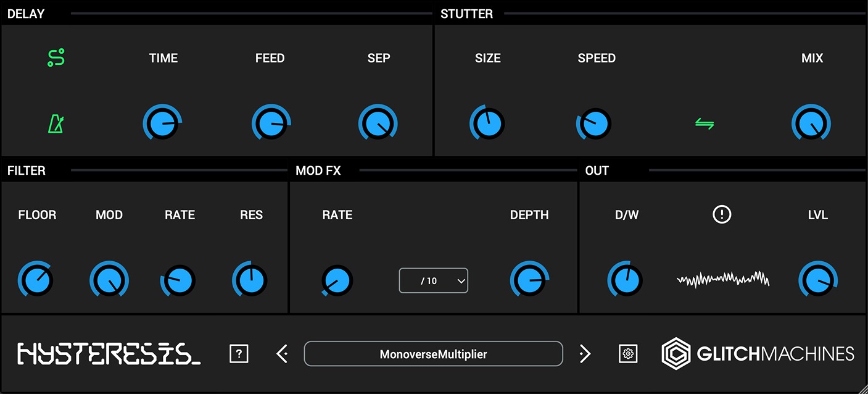Click the exclamation panic icon in OUT

[722, 214]
